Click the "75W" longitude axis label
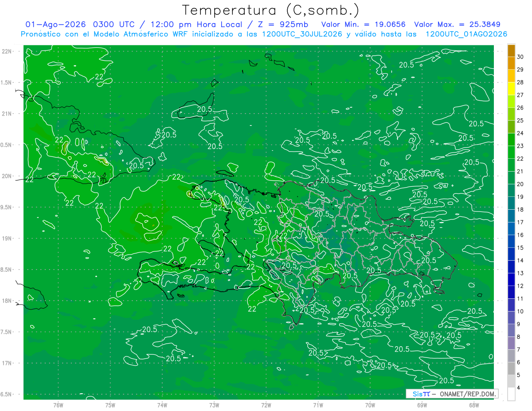This screenshot has width=532, height=411. pos(110,405)
